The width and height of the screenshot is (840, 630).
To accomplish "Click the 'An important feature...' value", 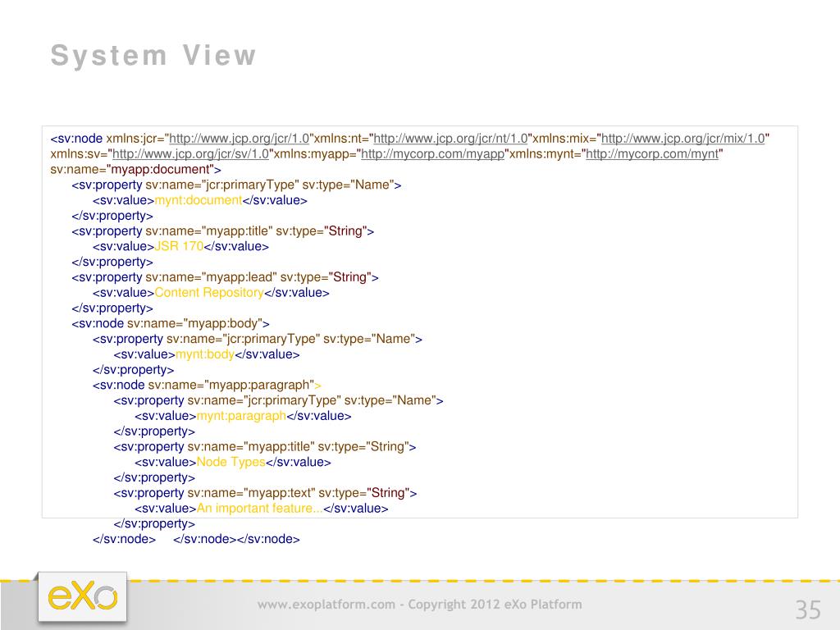I will [x=260, y=509].
